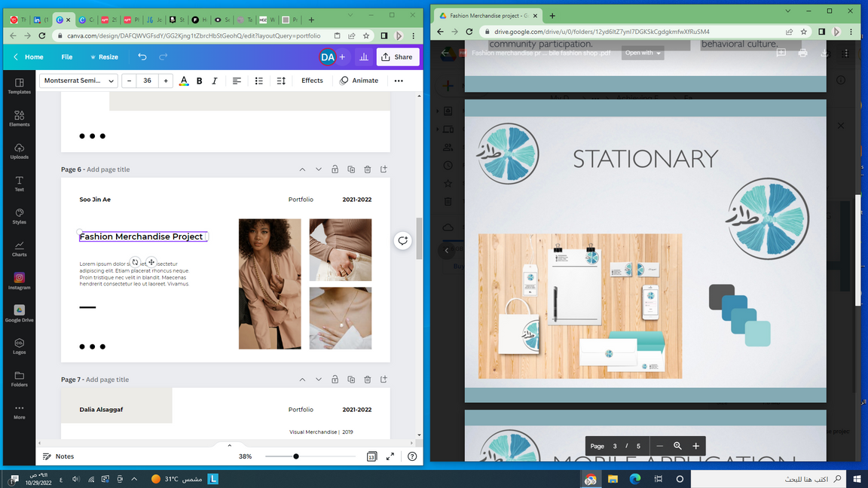The width and height of the screenshot is (868, 488).
Task: Open the grid view of pages
Action: tap(371, 456)
